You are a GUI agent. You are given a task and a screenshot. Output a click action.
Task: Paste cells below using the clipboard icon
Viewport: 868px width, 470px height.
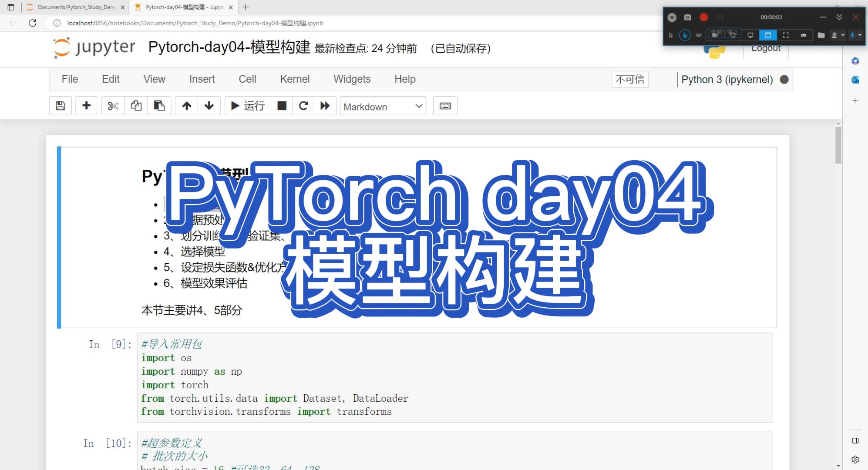click(x=159, y=106)
